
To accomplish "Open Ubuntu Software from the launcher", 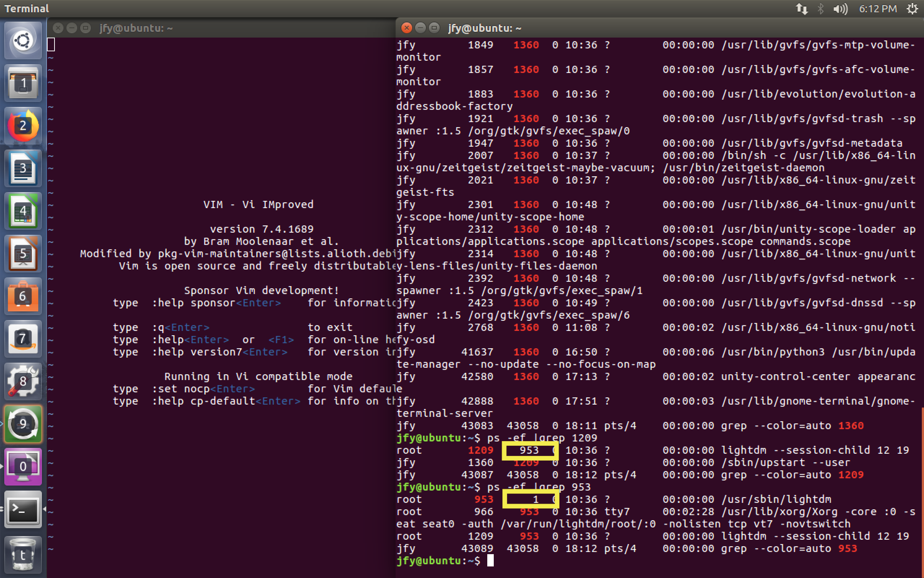I will point(23,296).
